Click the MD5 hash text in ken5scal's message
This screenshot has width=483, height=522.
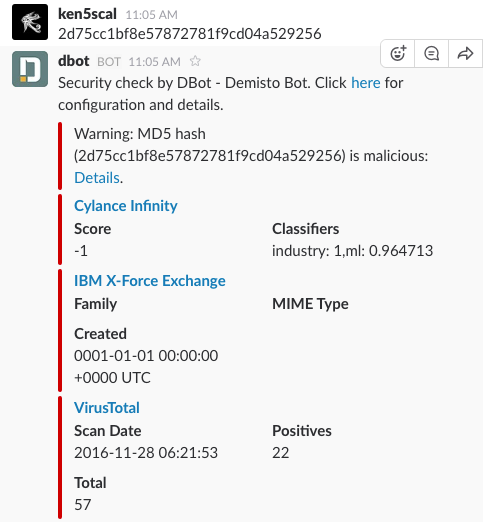190,34
